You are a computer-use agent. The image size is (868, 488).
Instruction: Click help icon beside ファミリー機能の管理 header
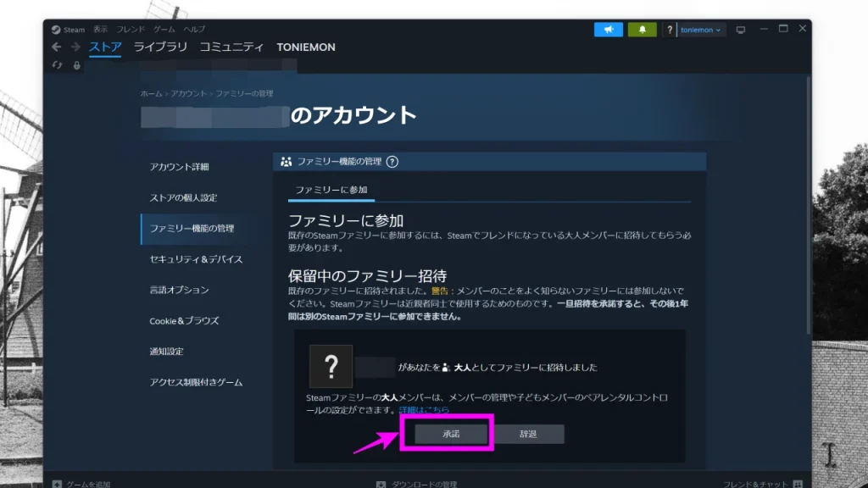(x=392, y=162)
